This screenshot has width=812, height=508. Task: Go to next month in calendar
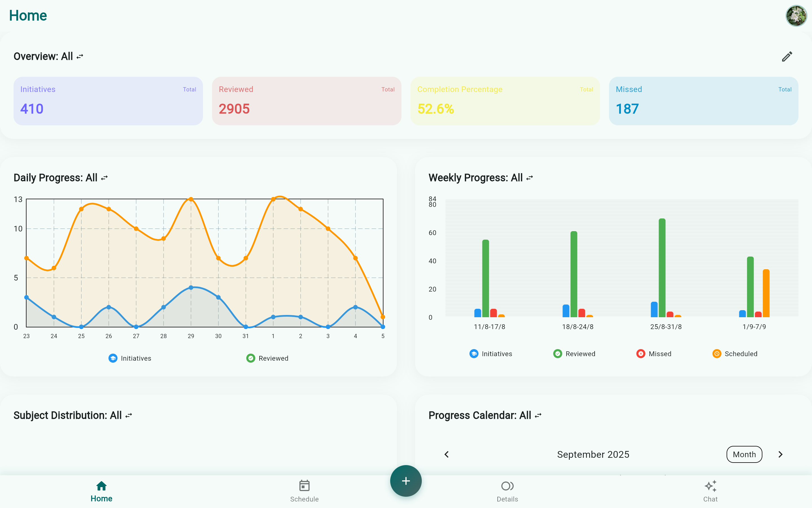pos(780,455)
